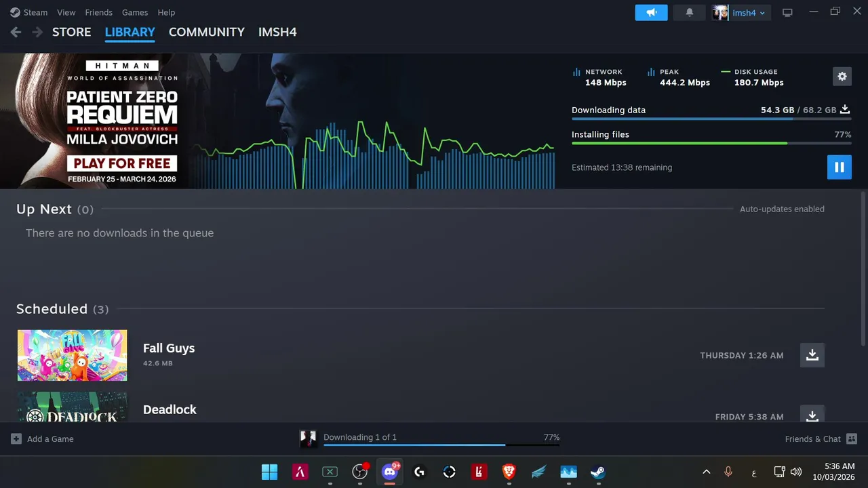Open the Windows Start menu
Screen dimensions: 868x488
[269, 472]
